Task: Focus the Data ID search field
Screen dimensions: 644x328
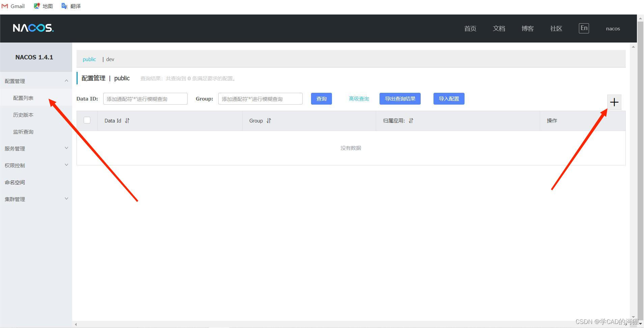Action: pyautogui.click(x=145, y=99)
